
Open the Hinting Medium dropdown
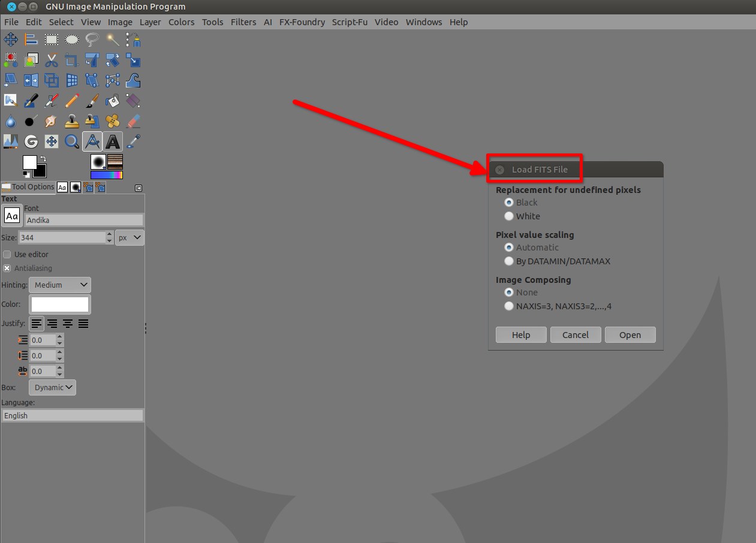tap(60, 285)
